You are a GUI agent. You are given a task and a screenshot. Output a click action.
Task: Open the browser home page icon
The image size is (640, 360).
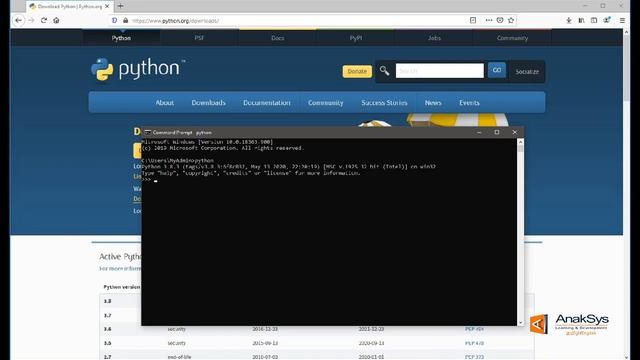click(x=56, y=20)
